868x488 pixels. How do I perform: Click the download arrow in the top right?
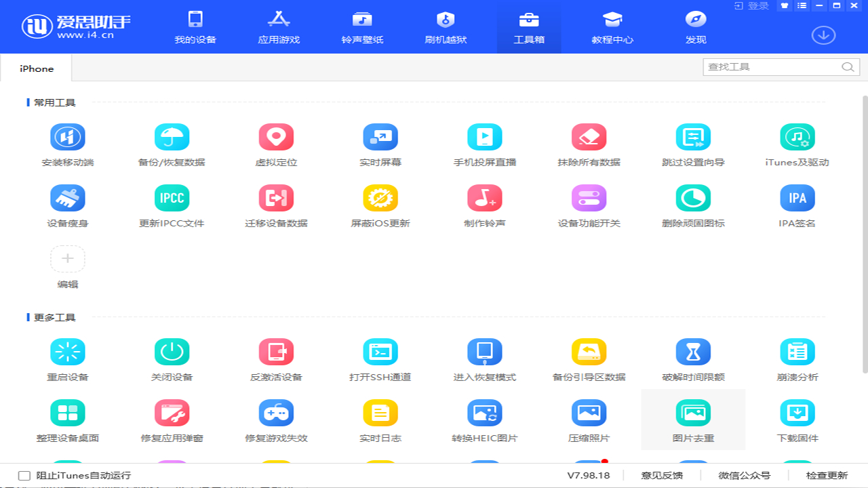[x=823, y=35]
